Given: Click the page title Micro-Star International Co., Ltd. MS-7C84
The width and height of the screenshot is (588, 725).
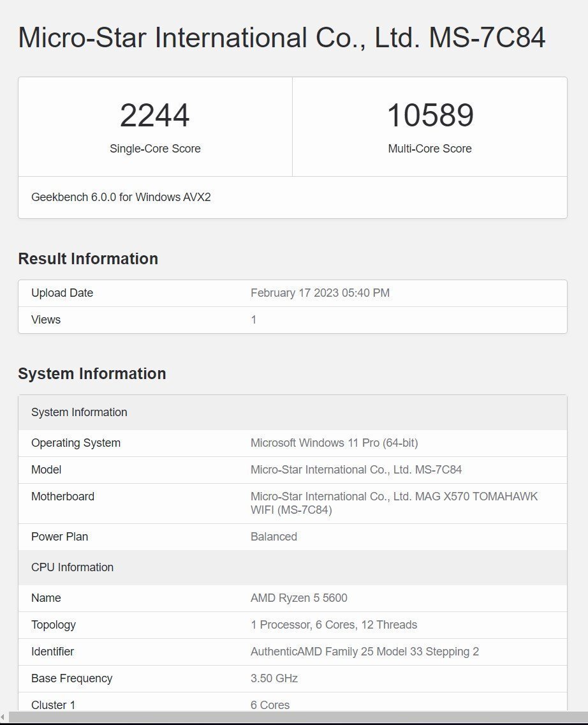Looking at the screenshot, I should pyautogui.click(x=281, y=38).
